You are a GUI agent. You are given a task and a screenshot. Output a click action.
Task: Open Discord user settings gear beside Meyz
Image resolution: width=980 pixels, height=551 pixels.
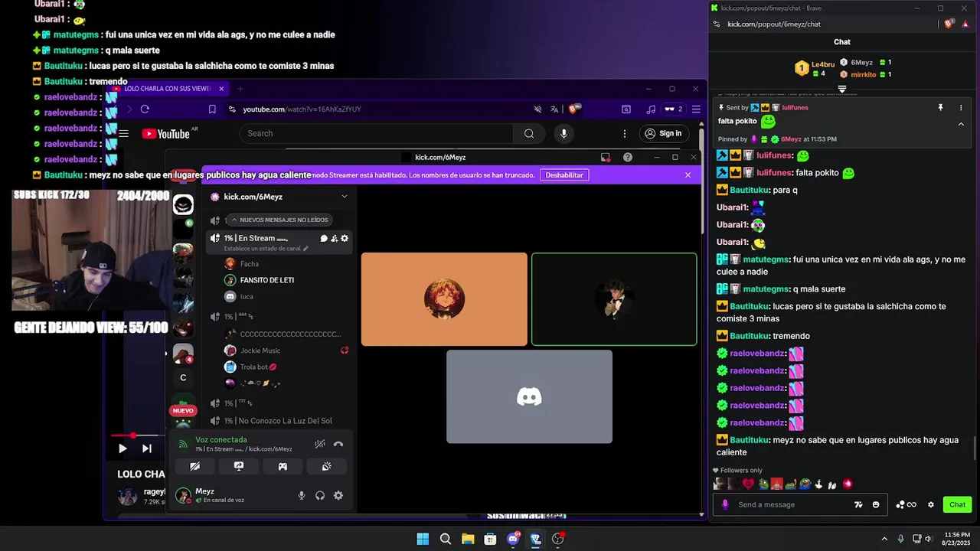(338, 495)
